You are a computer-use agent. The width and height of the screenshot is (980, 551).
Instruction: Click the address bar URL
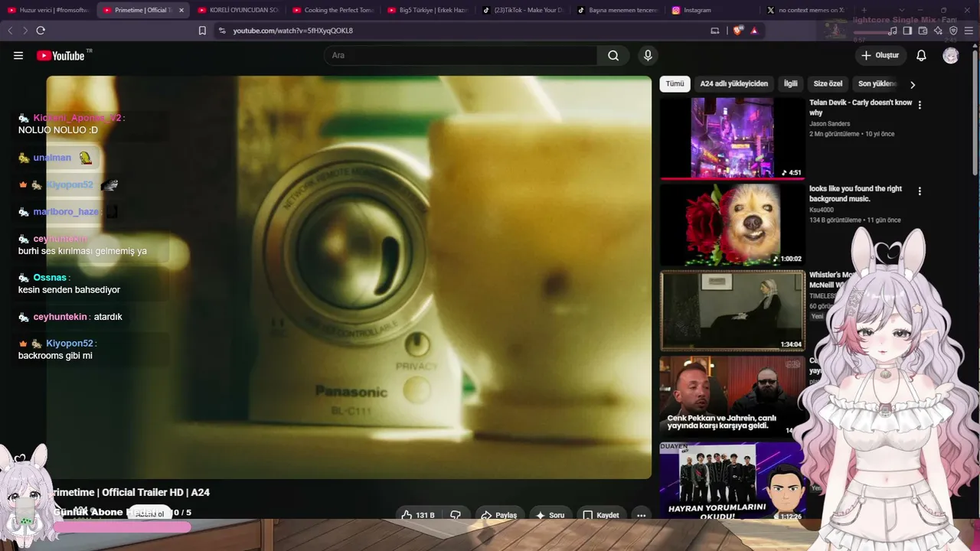(x=293, y=31)
